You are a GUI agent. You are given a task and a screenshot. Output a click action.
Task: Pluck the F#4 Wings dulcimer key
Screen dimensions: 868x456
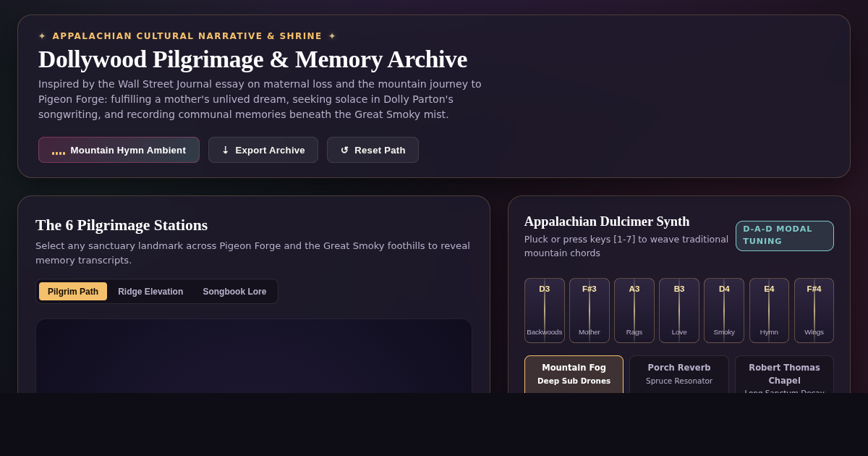814,311
